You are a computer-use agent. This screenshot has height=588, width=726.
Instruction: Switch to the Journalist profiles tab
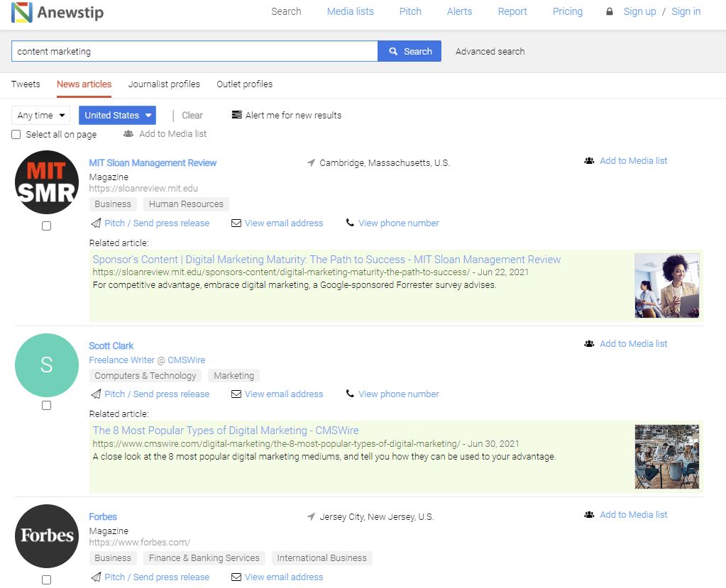pyautogui.click(x=164, y=84)
